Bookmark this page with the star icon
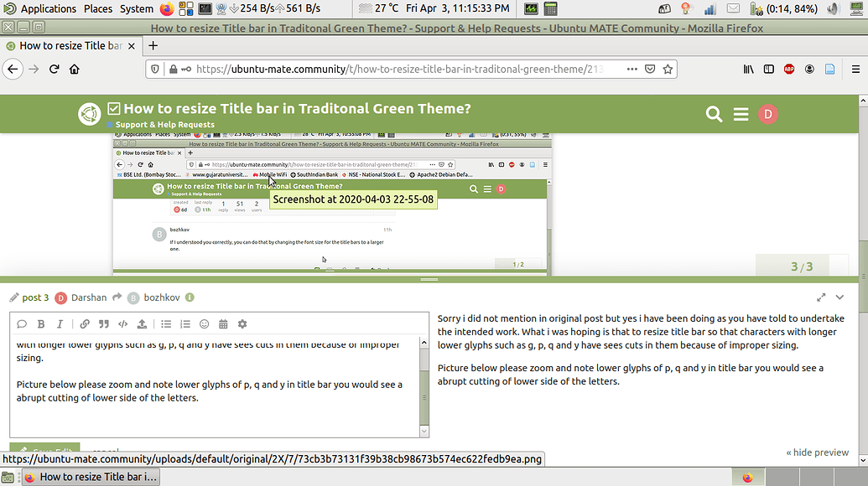The width and height of the screenshot is (868, 486). pyautogui.click(x=669, y=69)
